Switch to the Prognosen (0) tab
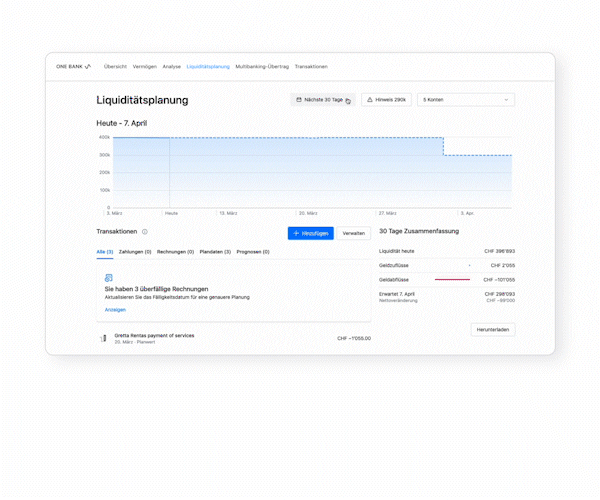This screenshot has width=600, height=500. (253, 252)
